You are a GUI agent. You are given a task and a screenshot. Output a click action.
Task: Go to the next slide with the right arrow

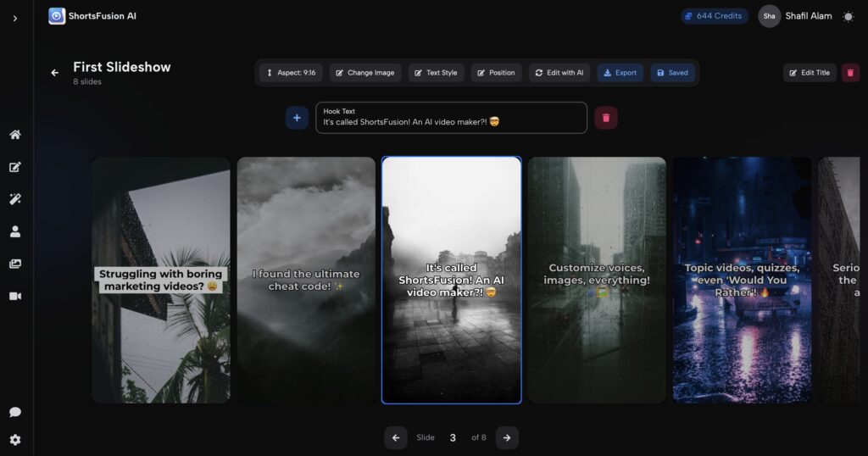pyautogui.click(x=507, y=437)
